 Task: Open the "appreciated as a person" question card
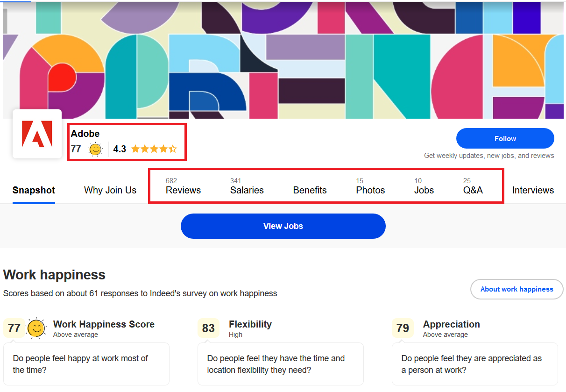click(x=475, y=364)
